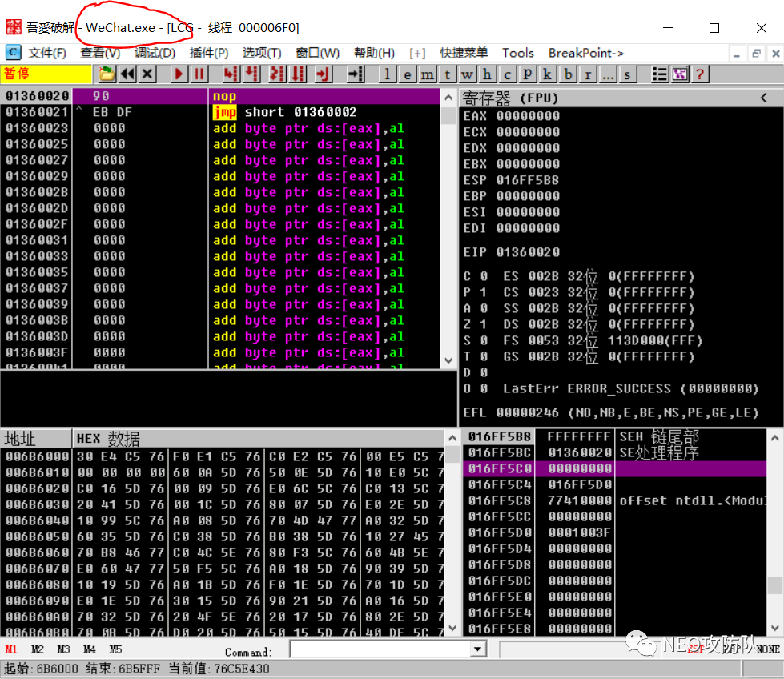Click the red Run play icon
Screen dimensions: 784x679
point(179,74)
